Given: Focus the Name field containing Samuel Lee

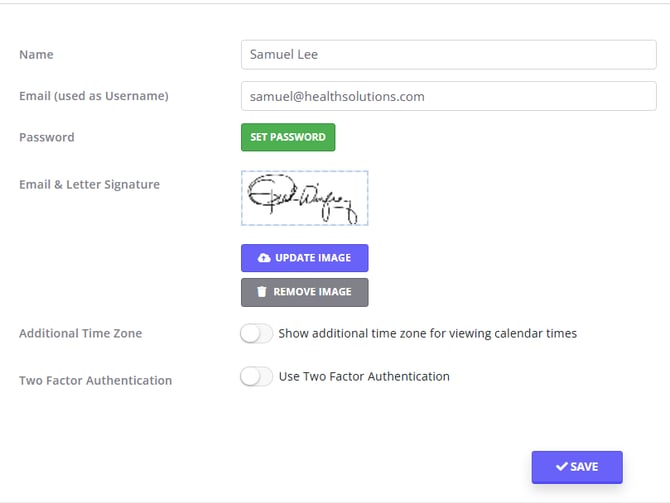Looking at the screenshot, I should pos(448,54).
